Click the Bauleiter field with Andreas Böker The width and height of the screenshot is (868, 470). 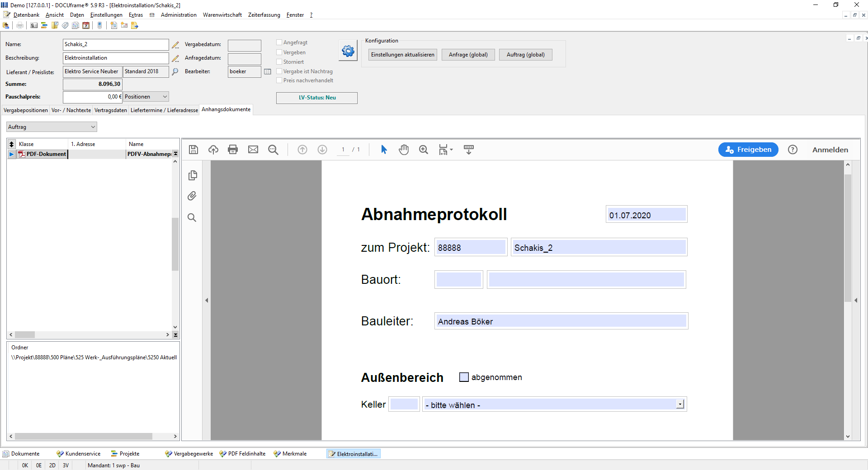click(x=561, y=321)
